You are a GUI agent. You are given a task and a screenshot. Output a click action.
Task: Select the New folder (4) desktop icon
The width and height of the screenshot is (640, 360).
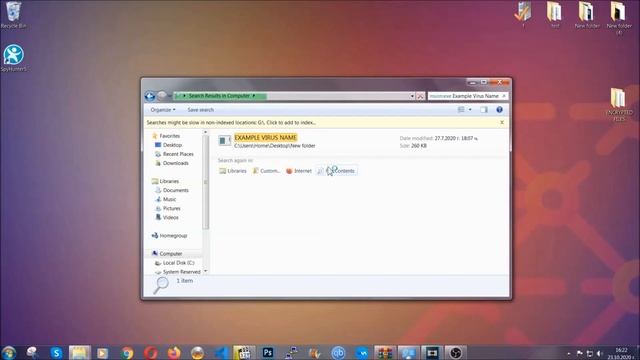[619, 18]
